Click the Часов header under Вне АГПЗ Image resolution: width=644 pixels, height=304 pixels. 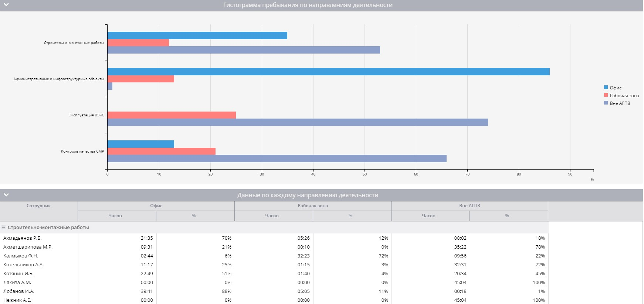point(428,216)
